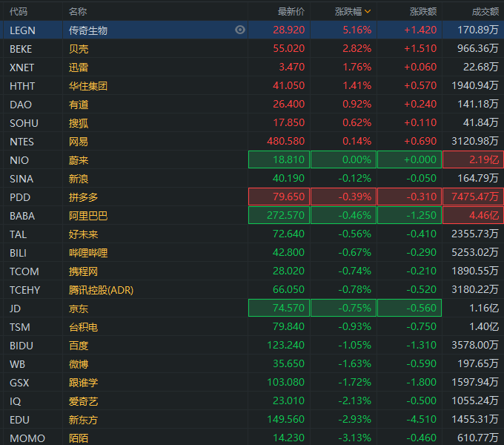Open stock 阿里巴巴
This screenshot has width=504, height=445.
[88, 216]
